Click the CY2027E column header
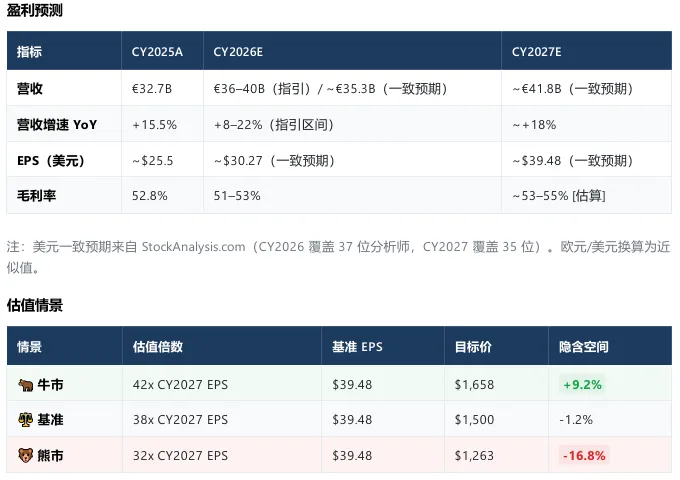 [537, 51]
